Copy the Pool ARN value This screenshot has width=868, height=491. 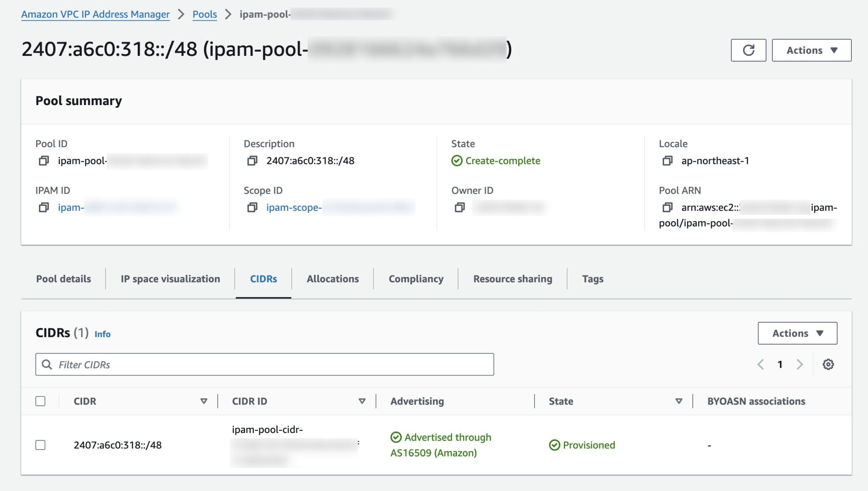tap(667, 208)
